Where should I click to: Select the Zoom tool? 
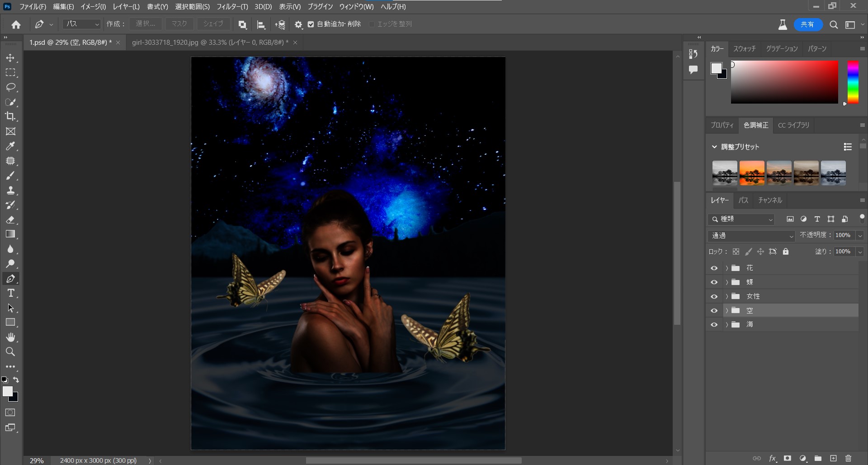pos(10,351)
